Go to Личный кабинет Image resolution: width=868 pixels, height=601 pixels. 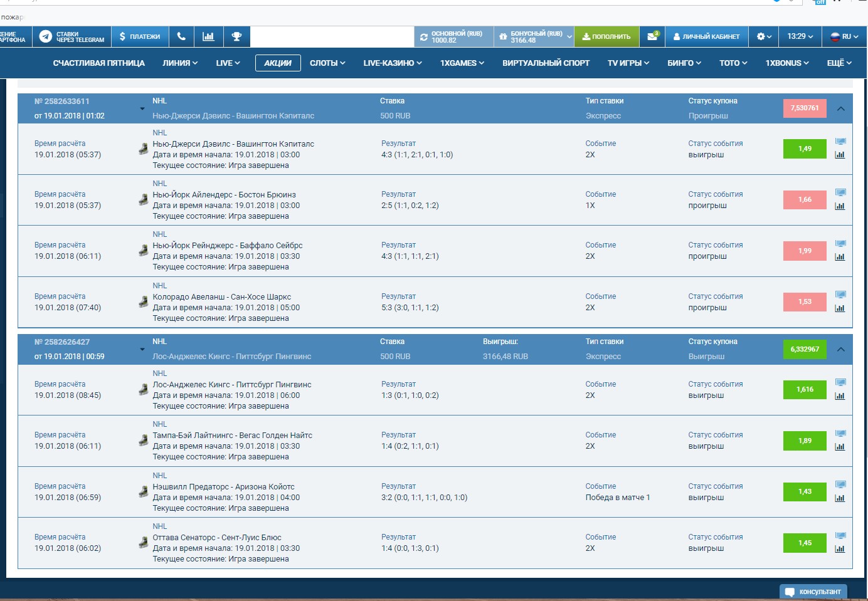[707, 36]
